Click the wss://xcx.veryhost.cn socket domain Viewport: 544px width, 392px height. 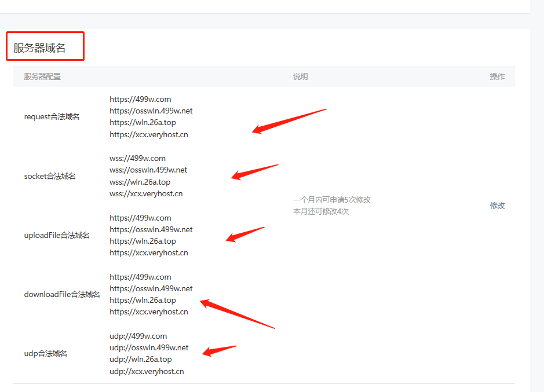(146, 194)
